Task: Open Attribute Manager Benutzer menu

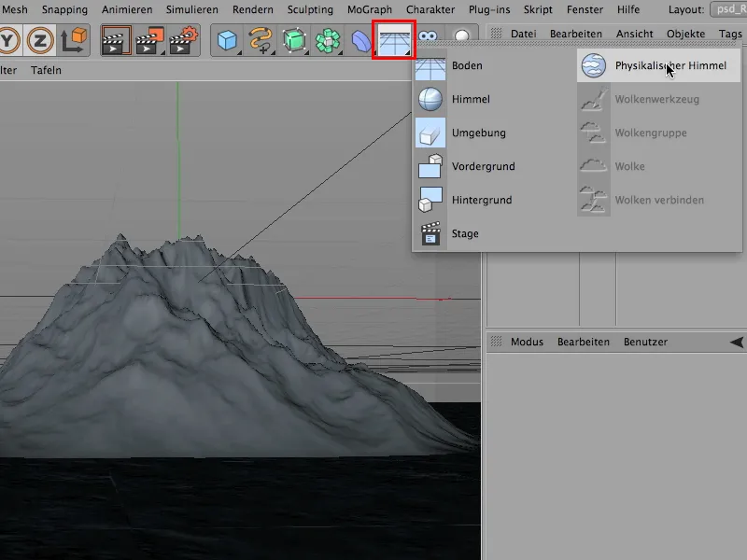Action: pos(645,342)
